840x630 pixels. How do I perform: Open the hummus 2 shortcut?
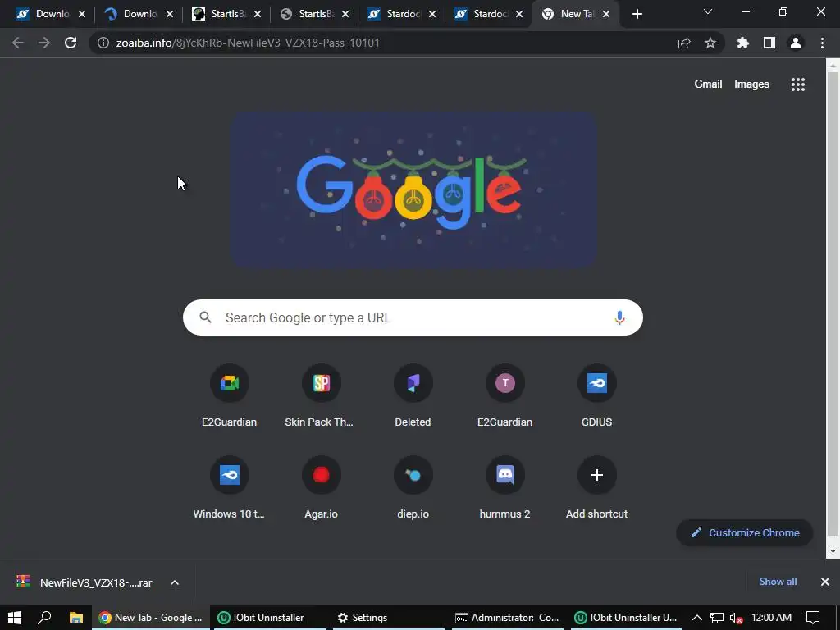pos(504,487)
